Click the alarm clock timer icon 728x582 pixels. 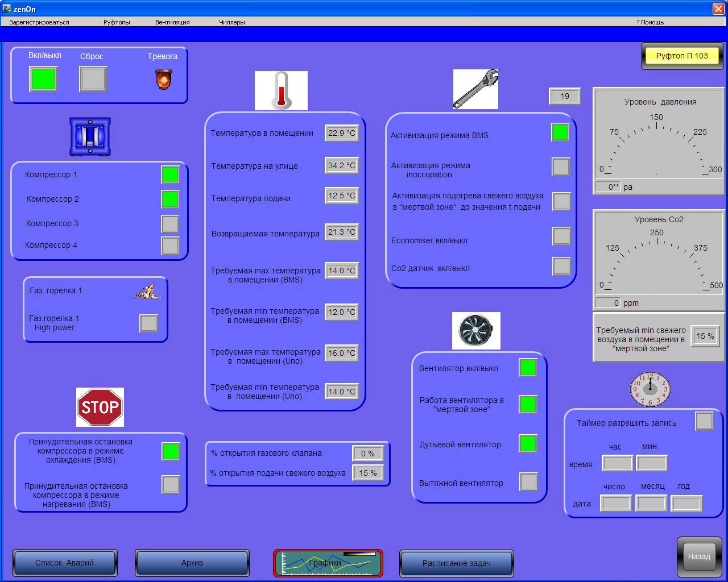coord(650,389)
